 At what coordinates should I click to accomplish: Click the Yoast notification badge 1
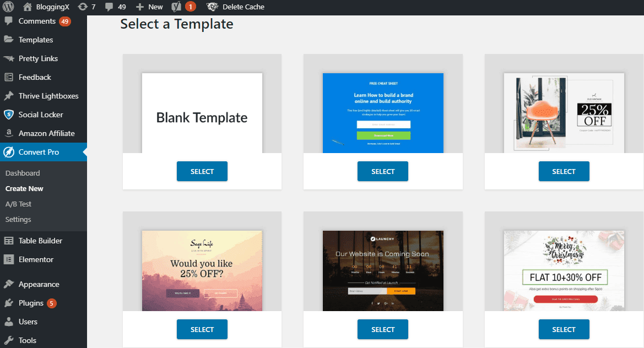pos(190,7)
